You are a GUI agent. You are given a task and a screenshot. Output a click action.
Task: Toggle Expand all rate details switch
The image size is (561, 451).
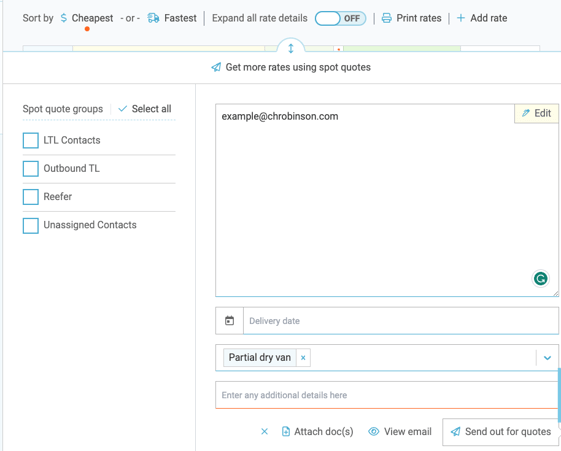340,18
